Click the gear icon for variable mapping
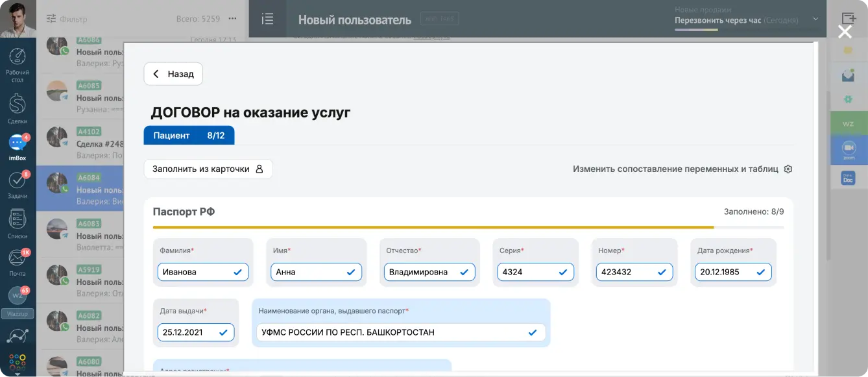This screenshot has width=868, height=377. coord(788,169)
